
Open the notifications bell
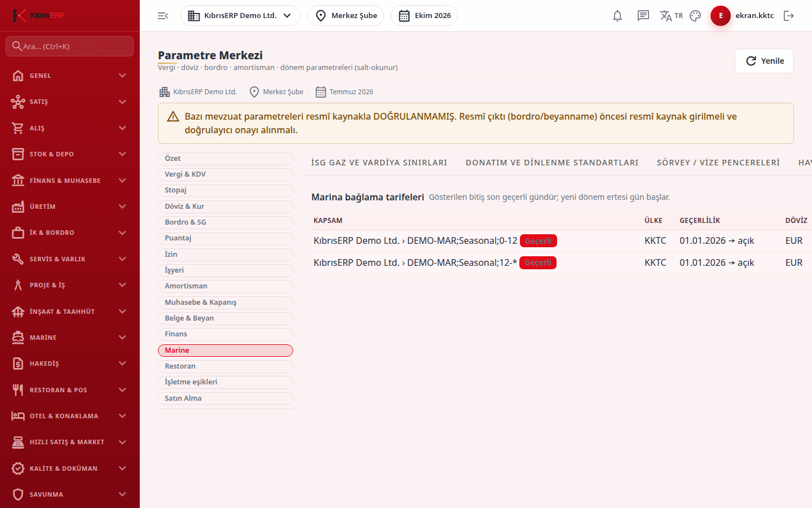[x=617, y=16]
